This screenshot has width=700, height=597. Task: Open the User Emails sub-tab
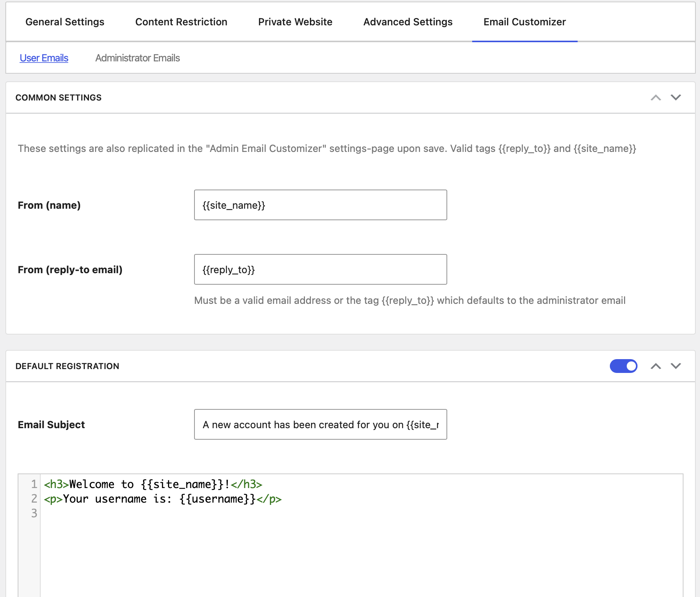tap(44, 58)
